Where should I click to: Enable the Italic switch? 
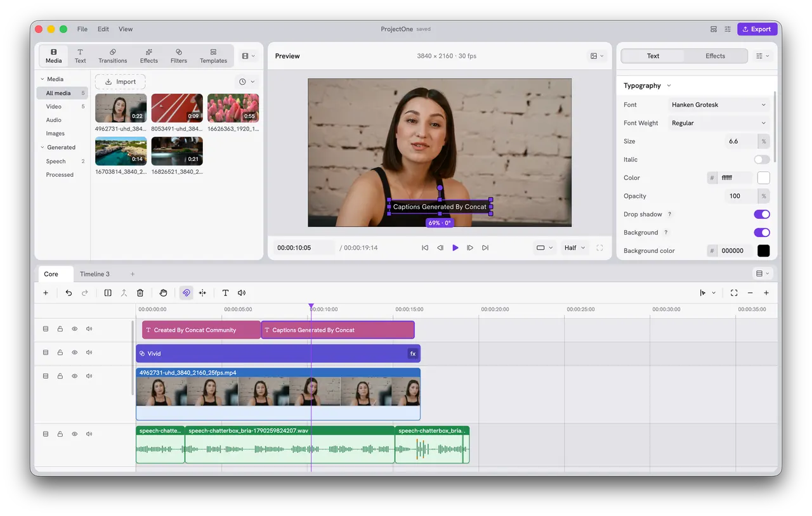pyautogui.click(x=762, y=160)
